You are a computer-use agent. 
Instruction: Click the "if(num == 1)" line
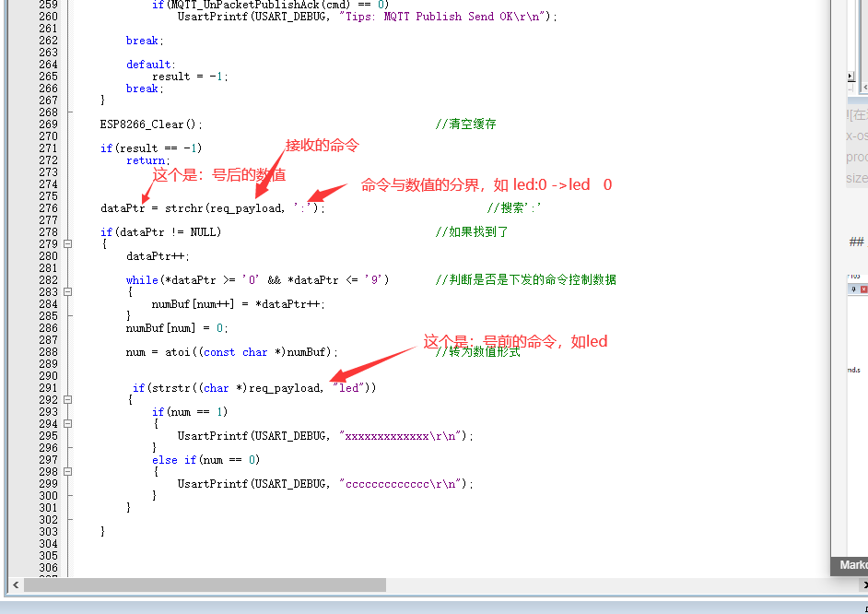(190, 412)
